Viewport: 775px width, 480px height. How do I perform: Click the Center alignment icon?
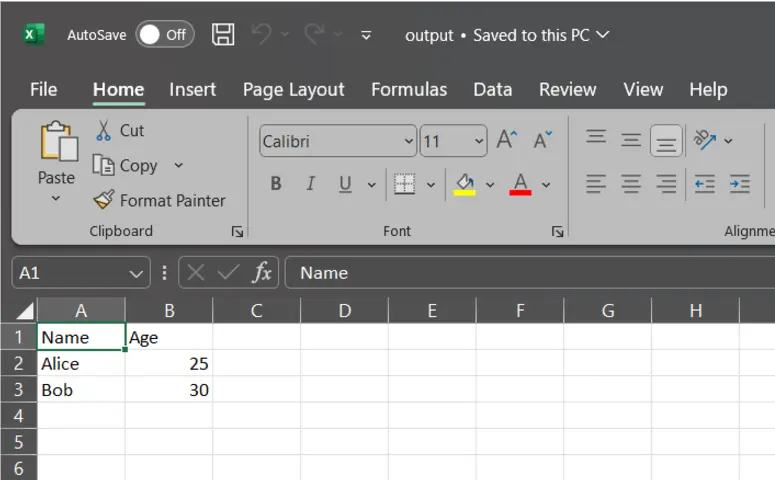[x=631, y=184]
